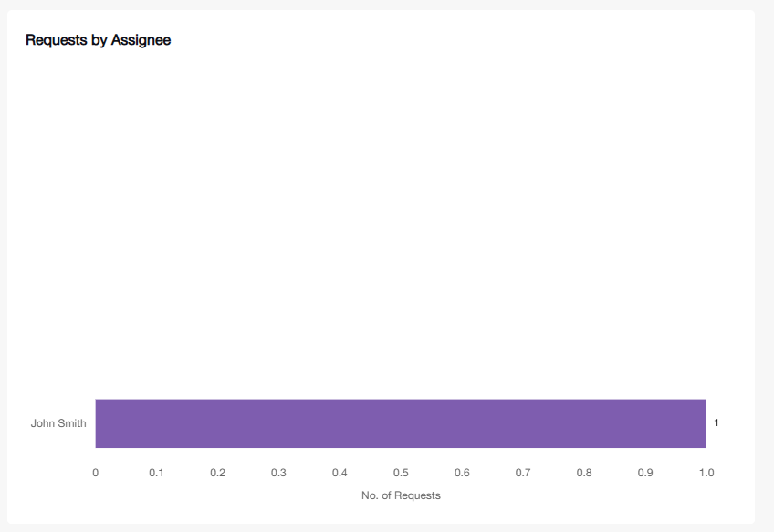Select the 0.9 x-axis tick label
Screen dimensions: 774x532
coord(645,473)
